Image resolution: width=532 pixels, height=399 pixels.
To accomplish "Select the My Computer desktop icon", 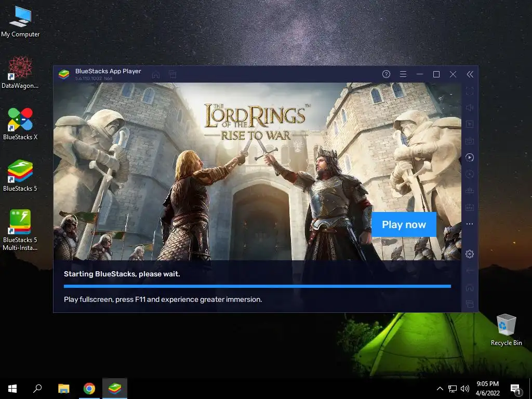I will click(20, 22).
